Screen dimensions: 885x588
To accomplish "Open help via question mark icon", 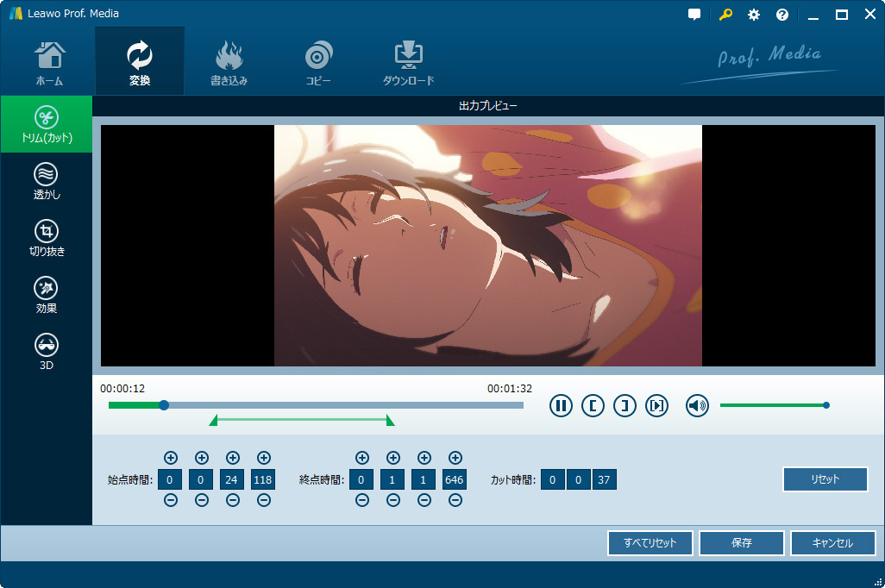I will click(781, 15).
